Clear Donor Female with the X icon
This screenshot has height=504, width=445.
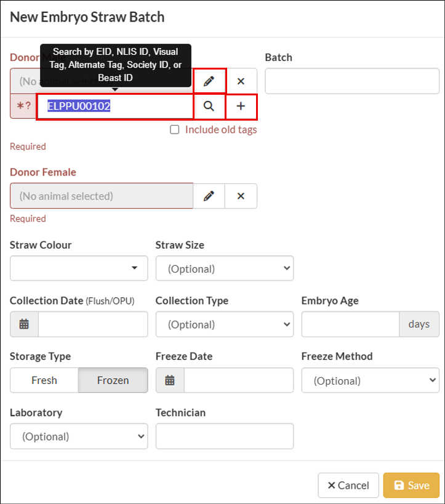pyautogui.click(x=241, y=196)
